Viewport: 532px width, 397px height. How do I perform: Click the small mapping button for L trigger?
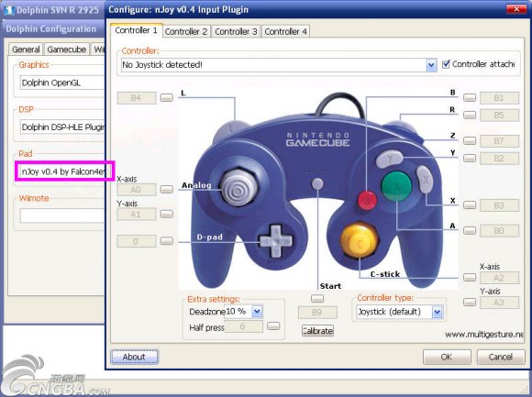166,98
